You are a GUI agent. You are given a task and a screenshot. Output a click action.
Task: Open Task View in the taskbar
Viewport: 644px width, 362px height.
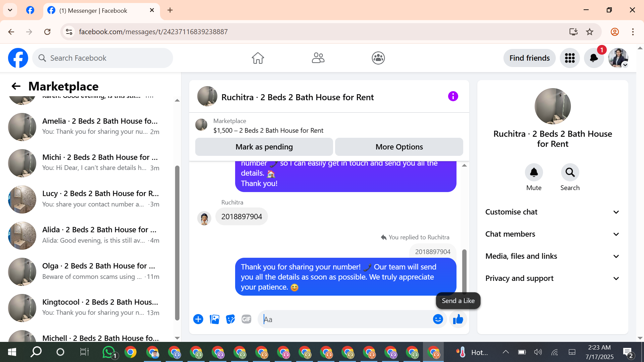point(84,352)
